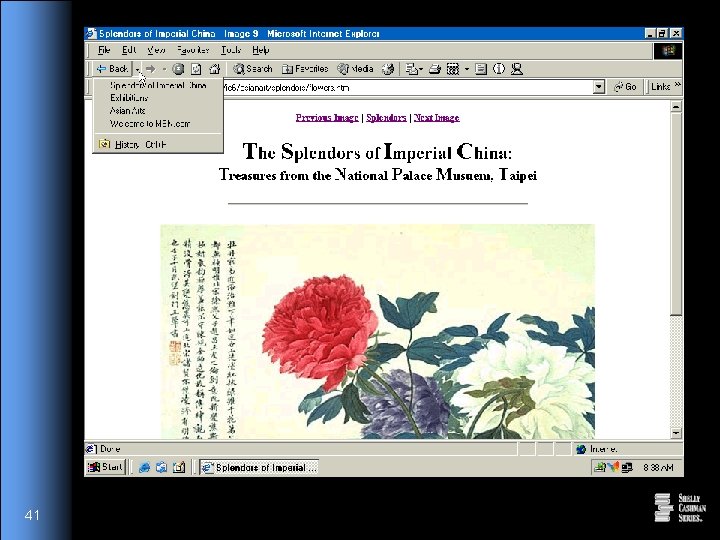This screenshot has width=720, height=540.
Task: Go to the Home page icon
Action: click(x=214, y=69)
